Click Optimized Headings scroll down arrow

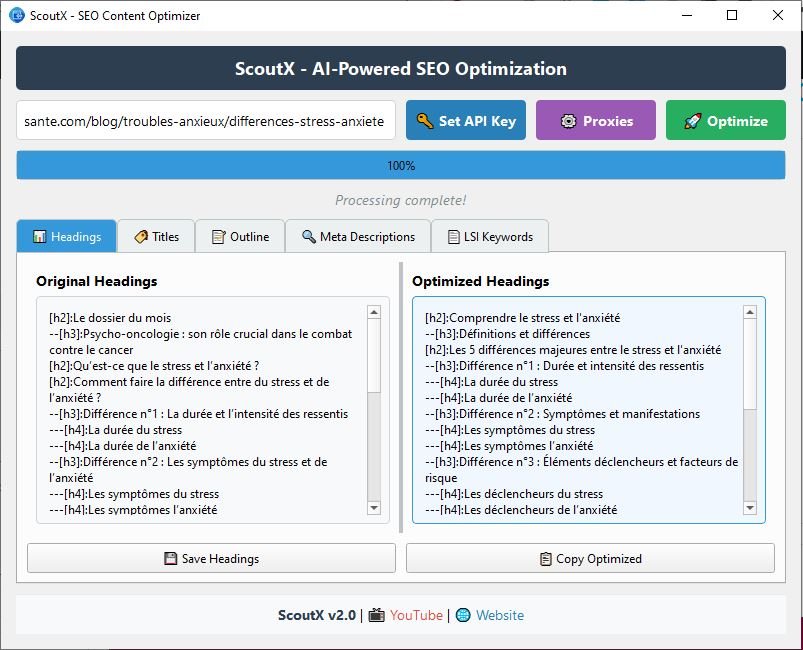(750, 508)
